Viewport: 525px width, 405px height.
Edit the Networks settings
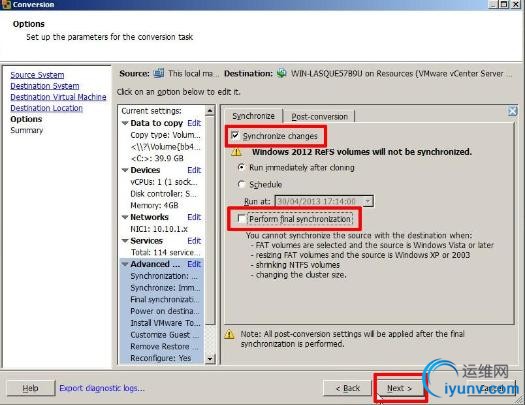[x=194, y=217]
